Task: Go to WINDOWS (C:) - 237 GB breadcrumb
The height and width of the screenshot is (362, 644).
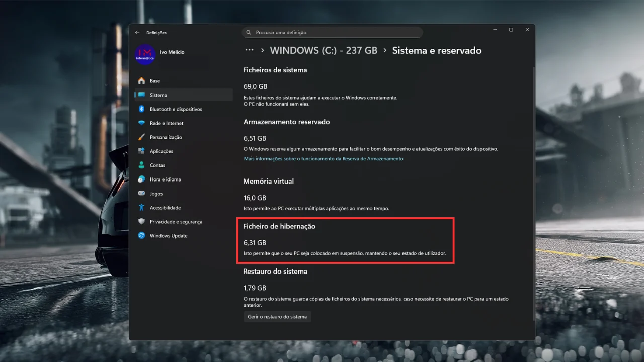Action: coord(324,51)
